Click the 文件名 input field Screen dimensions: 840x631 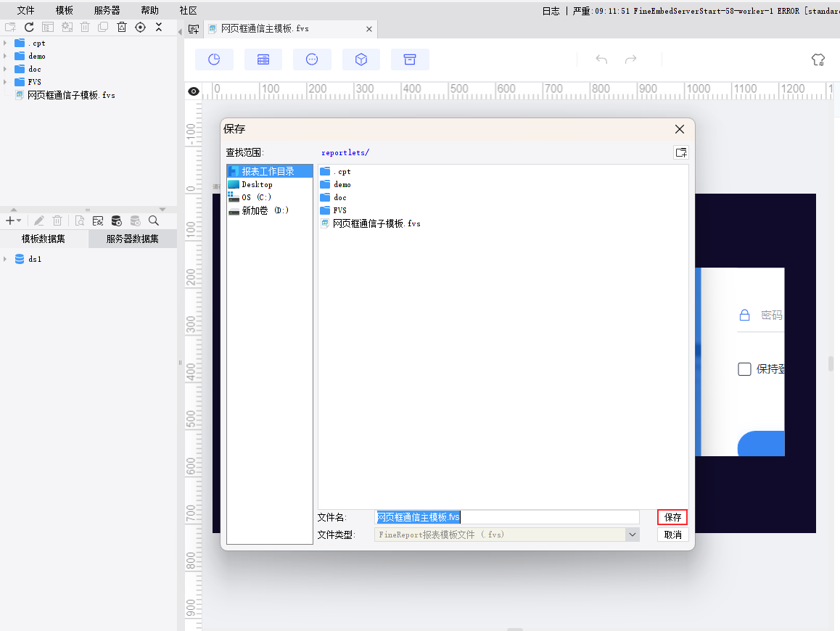tap(507, 517)
